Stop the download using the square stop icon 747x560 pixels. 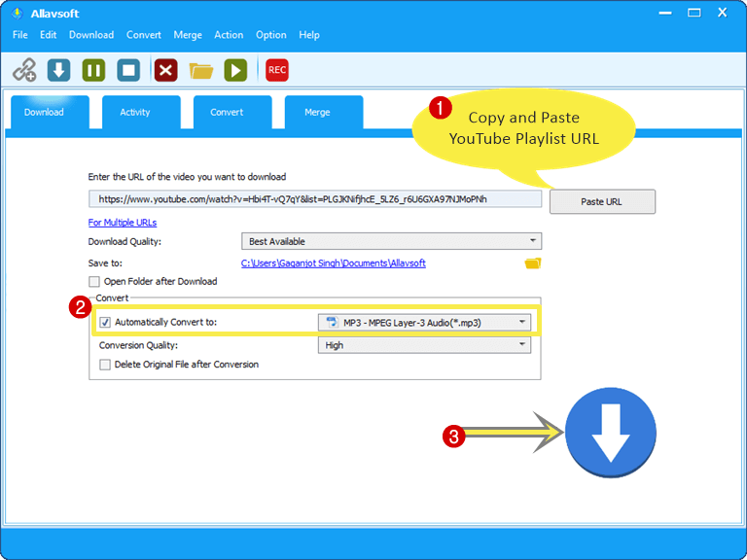128,70
